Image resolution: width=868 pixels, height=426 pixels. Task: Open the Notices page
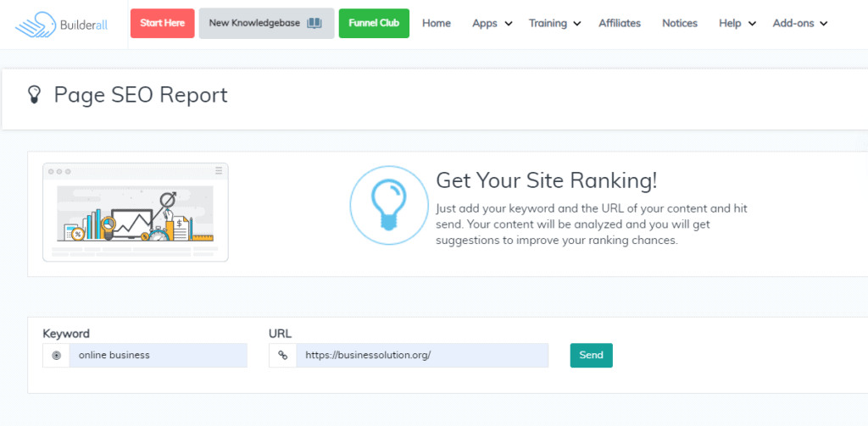click(x=680, y=23)
